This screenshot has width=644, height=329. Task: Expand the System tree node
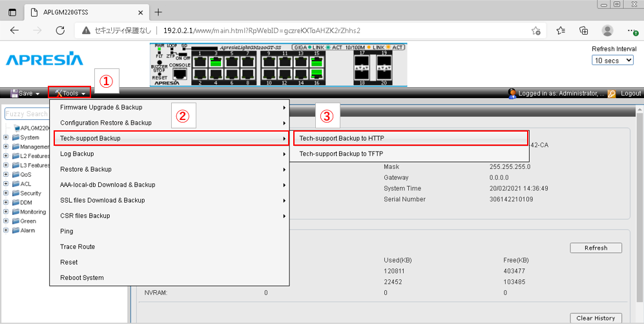coord(6,137)
